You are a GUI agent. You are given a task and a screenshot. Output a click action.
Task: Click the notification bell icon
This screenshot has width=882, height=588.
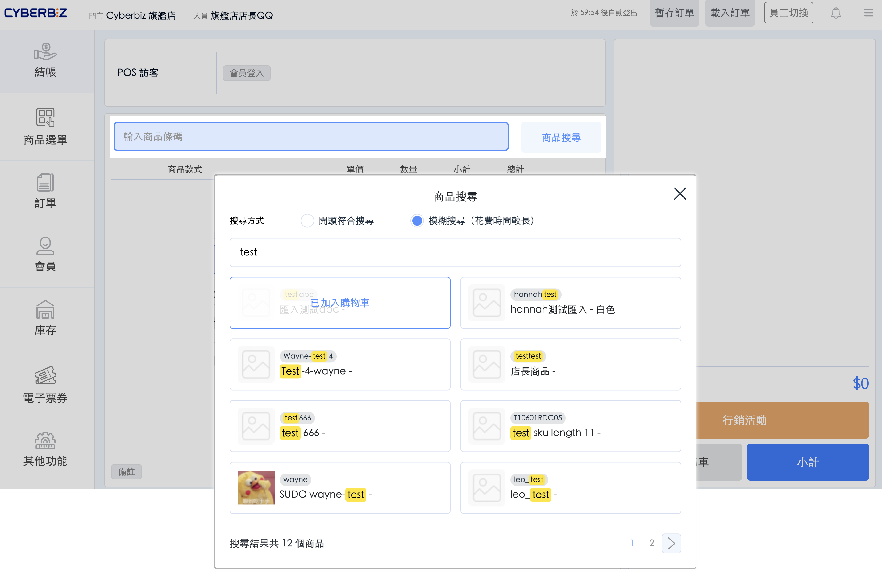[835, 14]
